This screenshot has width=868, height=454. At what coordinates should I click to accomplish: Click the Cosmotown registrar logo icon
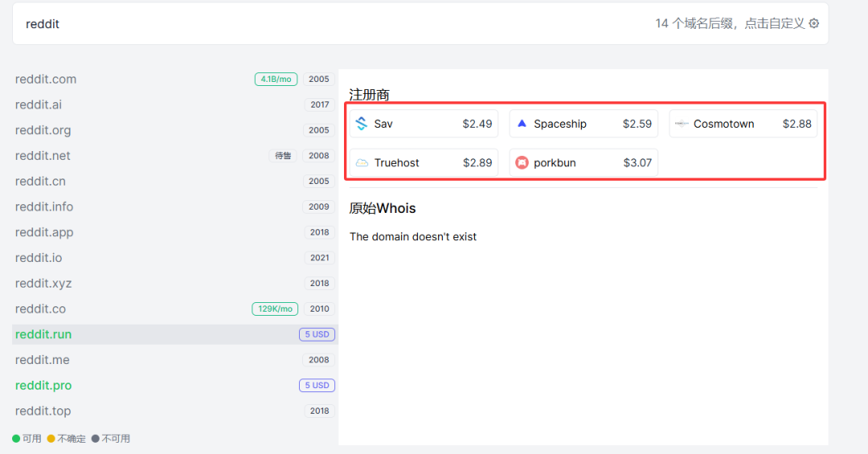(x=682, y=124)
